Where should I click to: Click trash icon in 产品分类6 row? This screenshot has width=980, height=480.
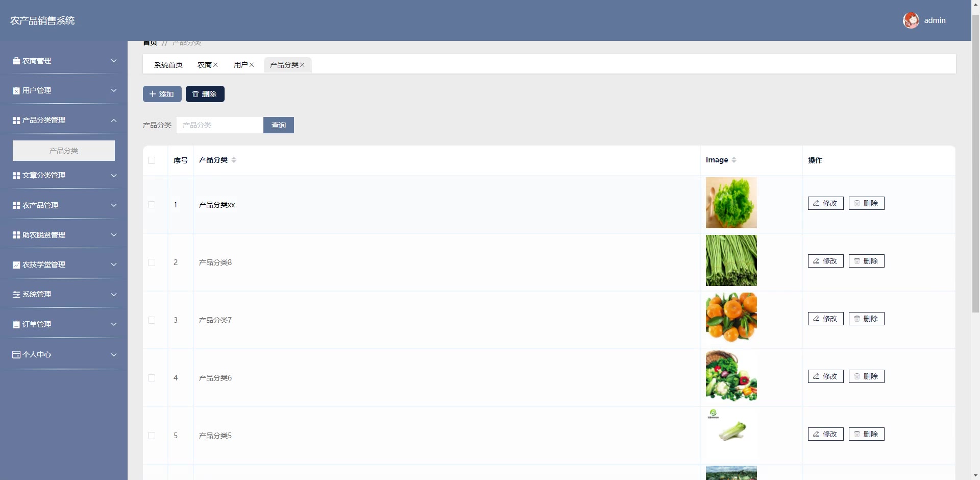tap(857, 376)
